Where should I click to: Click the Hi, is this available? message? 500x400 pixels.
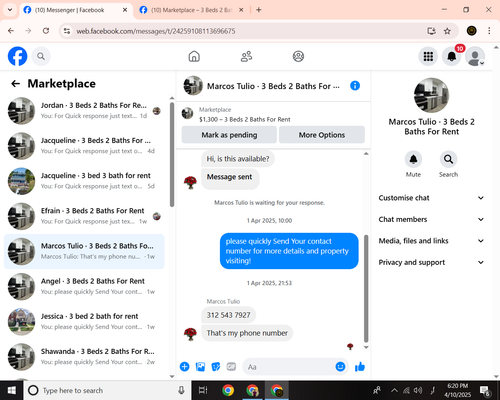[238, 159]
